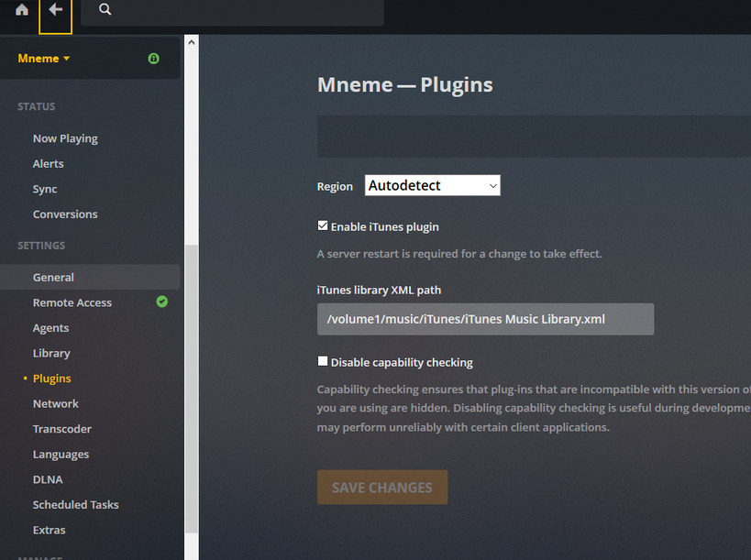Click the sidebar scrollbar thumb
The height and width of the screenshot is (560, 751).
click(x=192, y=389)
